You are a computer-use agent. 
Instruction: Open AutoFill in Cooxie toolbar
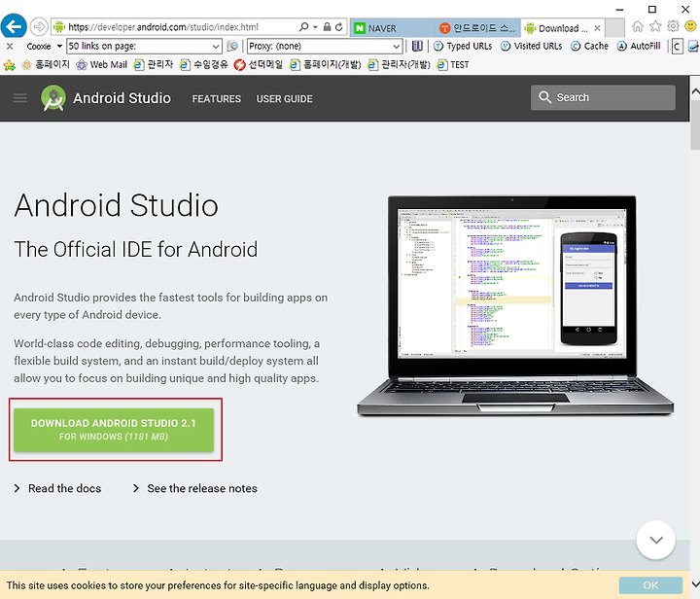(x=639, y=46)
